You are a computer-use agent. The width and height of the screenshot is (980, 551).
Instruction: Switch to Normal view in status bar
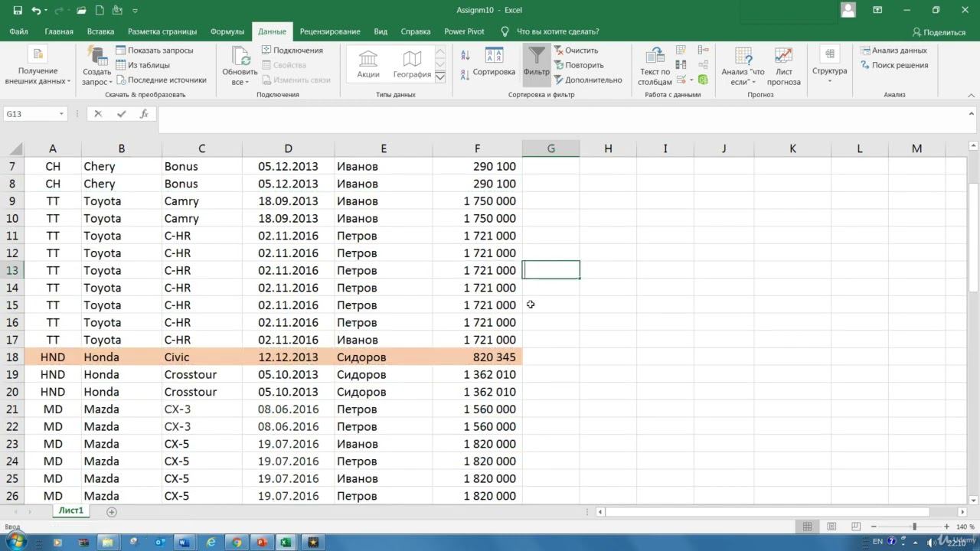pos(807,527)
